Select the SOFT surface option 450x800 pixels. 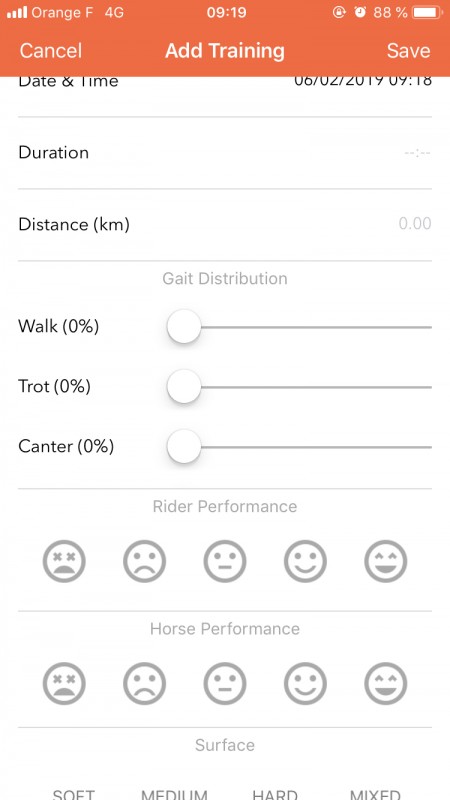click(73, 794)
